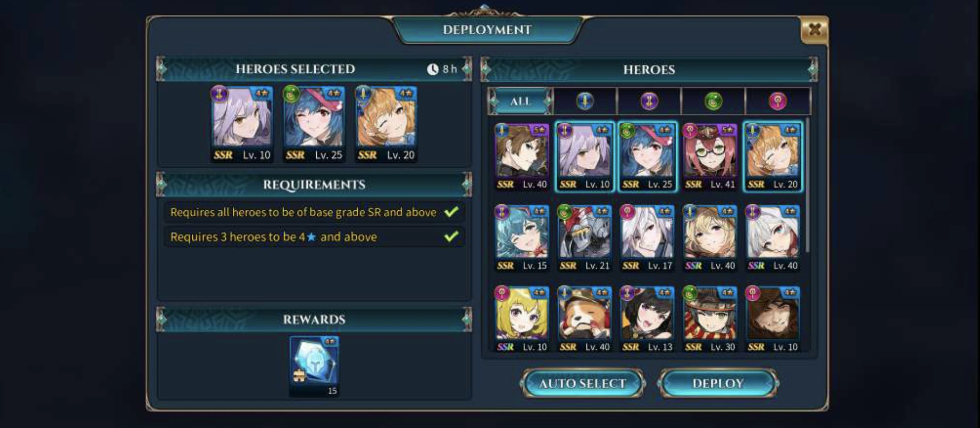Remove Lv. 10 hero from Heroes Selected

(242, 124)
